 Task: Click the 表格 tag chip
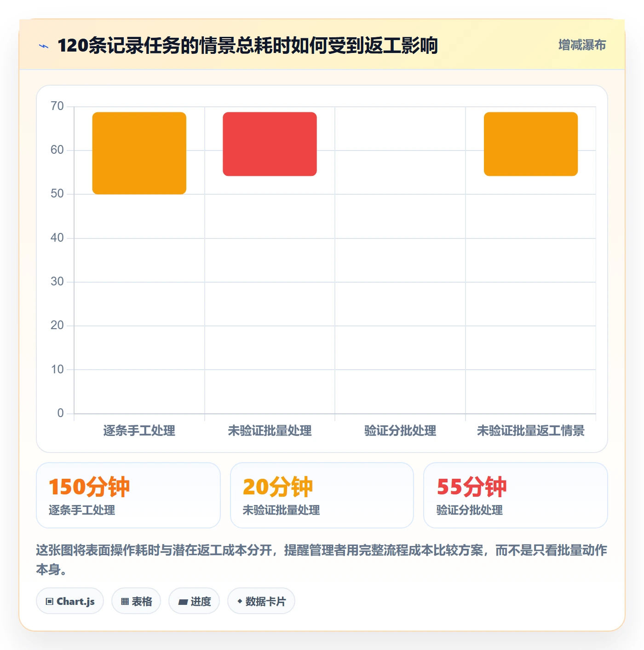click(136, 601)
